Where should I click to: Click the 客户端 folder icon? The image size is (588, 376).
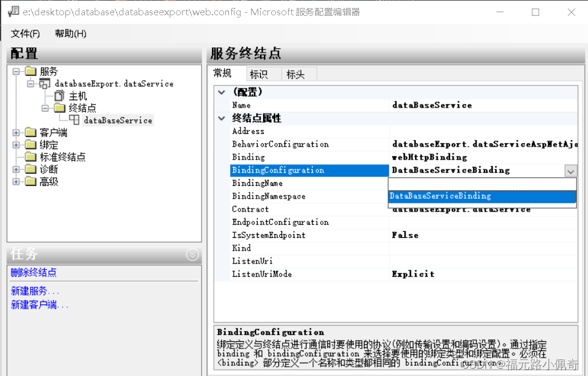point(31,132)
